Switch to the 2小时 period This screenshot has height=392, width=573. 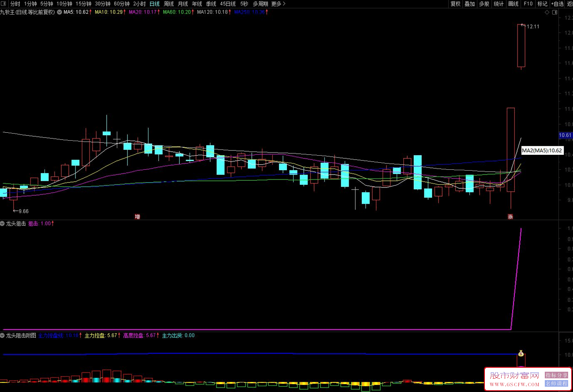pyautogui.click(x=139, y=4)
